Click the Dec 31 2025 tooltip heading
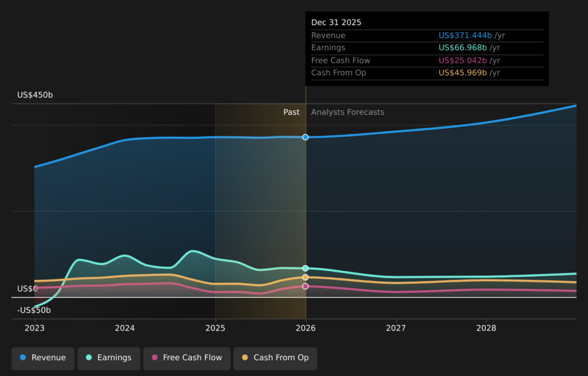Viewport: 588px width, 376px height. (x=336, y=22)
